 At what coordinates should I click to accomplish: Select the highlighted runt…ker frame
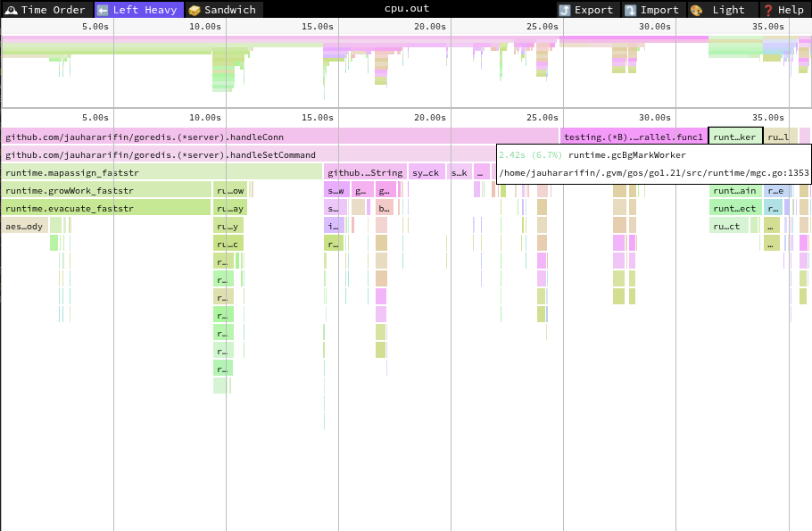[x=735, y=137]
